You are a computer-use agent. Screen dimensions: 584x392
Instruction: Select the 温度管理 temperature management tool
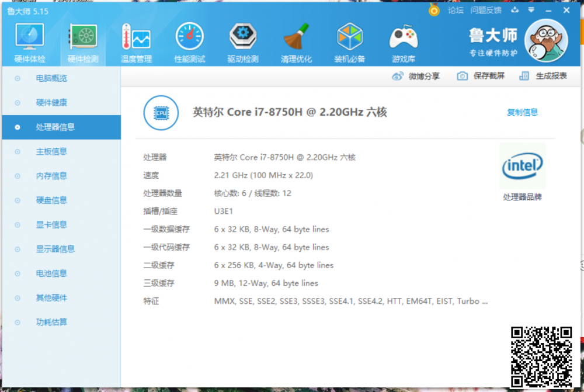(136, 41)
